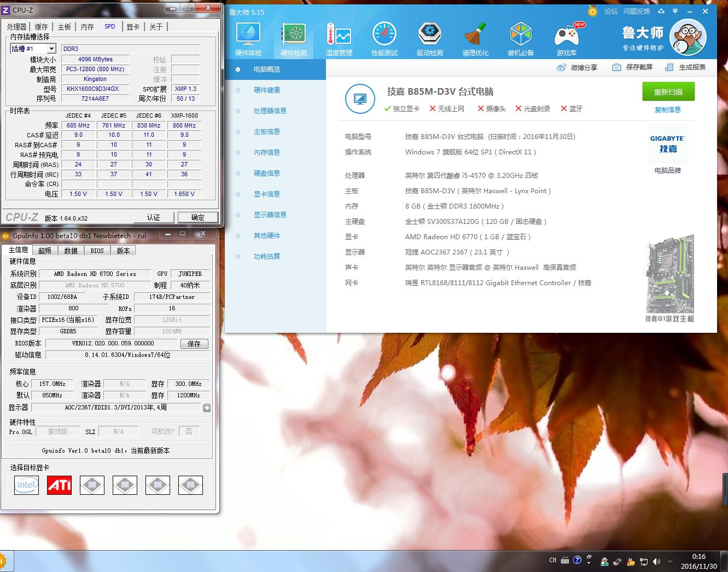Switch to 处理器 tab in CPU-Z
Screen dimensions: 728x572
coord(16,26)
